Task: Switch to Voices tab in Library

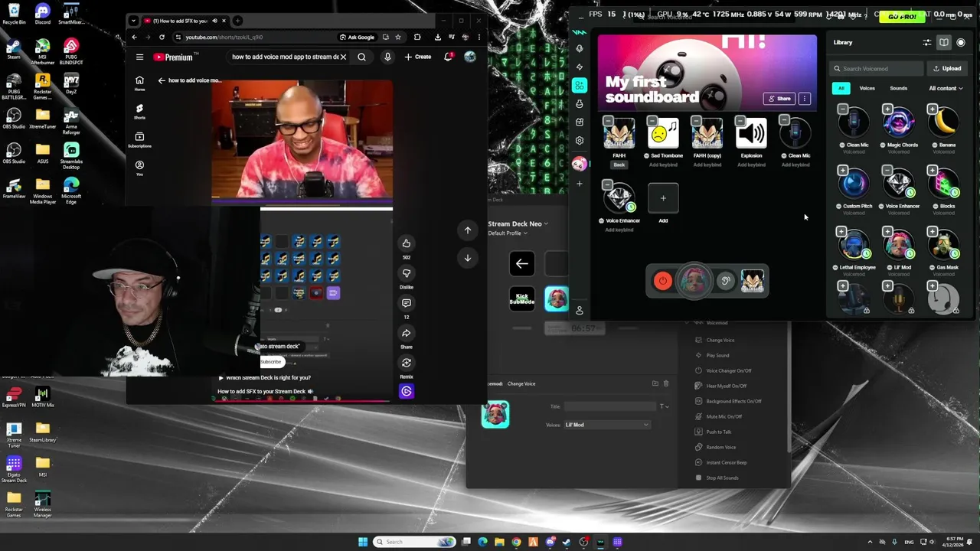Action: (867, 88)
